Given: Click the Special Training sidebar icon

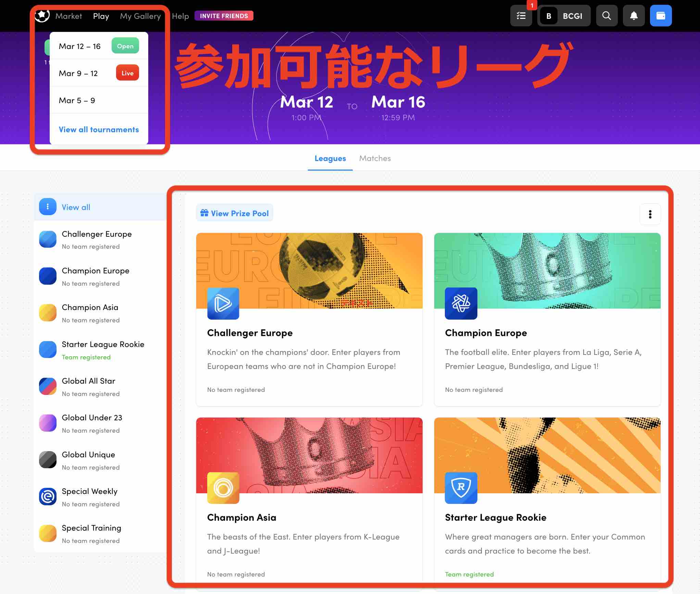Looking at the screenshot, I should pos(48,533).
